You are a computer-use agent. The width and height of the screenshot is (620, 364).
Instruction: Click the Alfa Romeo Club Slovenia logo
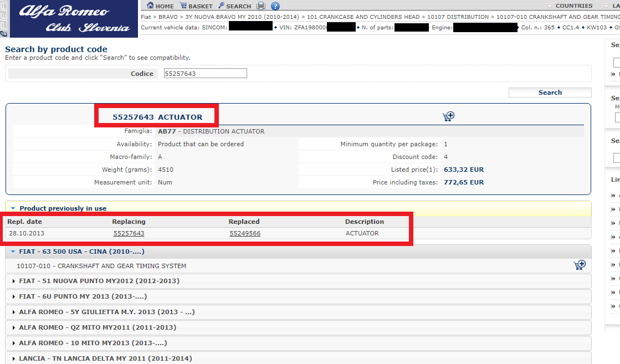click(74, 19)
